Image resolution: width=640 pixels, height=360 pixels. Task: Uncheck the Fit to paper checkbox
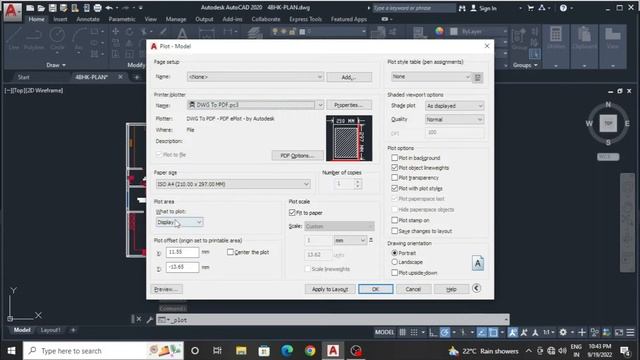pos(292,213)
